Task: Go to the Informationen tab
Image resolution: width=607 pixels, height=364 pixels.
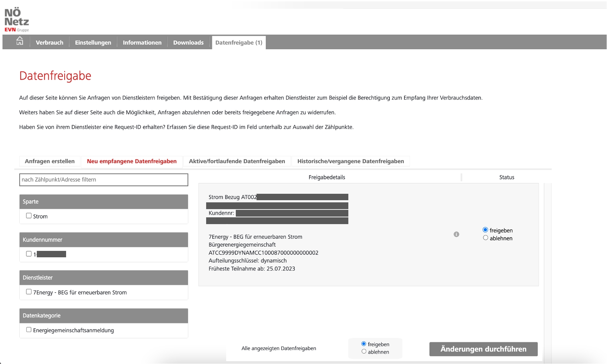Action: (142, 42)
